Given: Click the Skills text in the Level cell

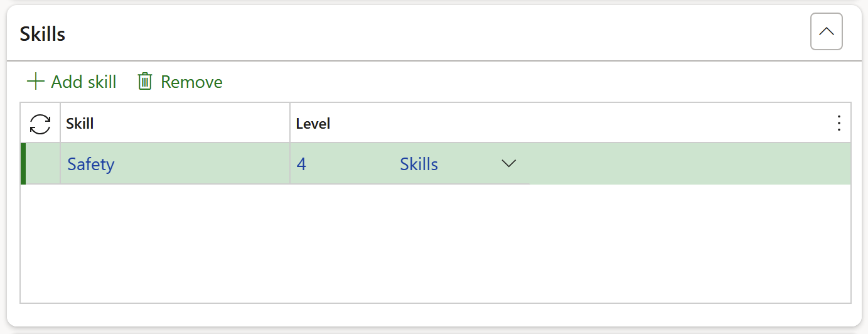Looking at the screenshot, I should 419,164.
